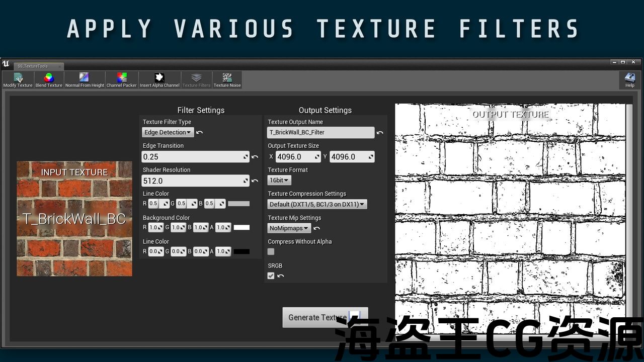Expand the Edge Detection filter type dropdown
644x362 pixels.
(x=168, y=133)
